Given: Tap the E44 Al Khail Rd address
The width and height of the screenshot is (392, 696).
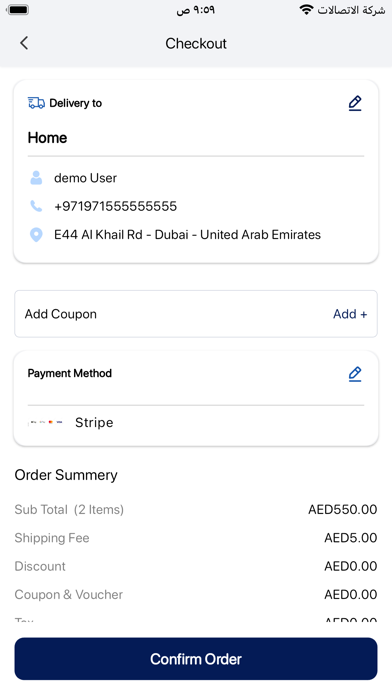Looking at the screenshot, I should click(x=187, y=235).
